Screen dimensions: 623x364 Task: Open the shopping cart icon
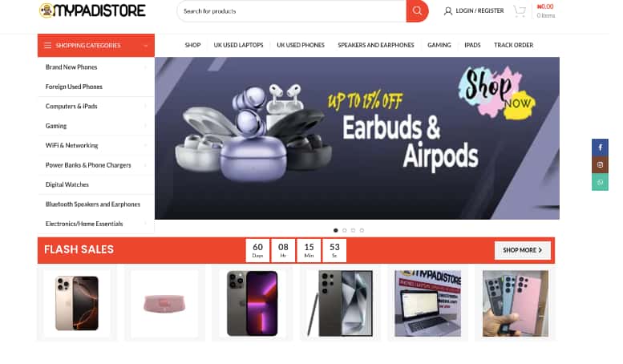[x=520, y=10]
